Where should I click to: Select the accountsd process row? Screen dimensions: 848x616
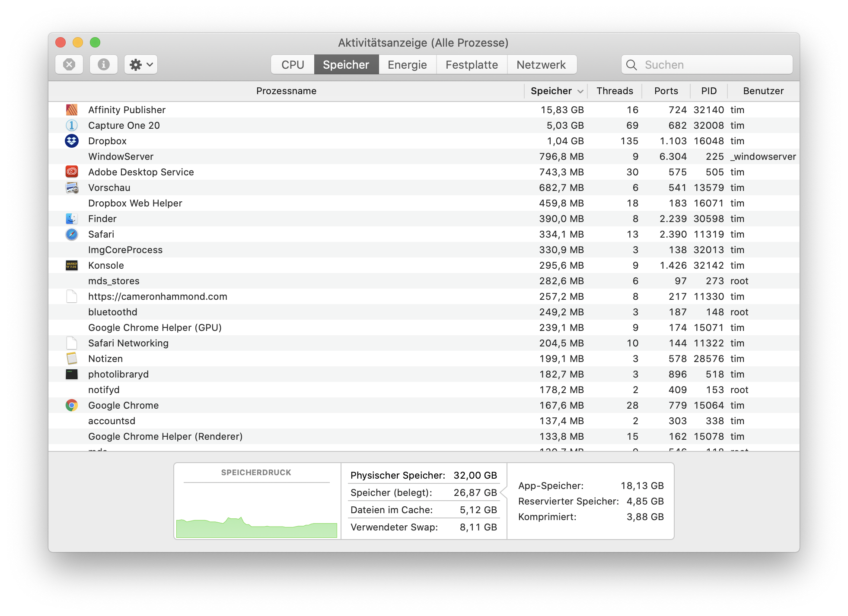[424, 421]
